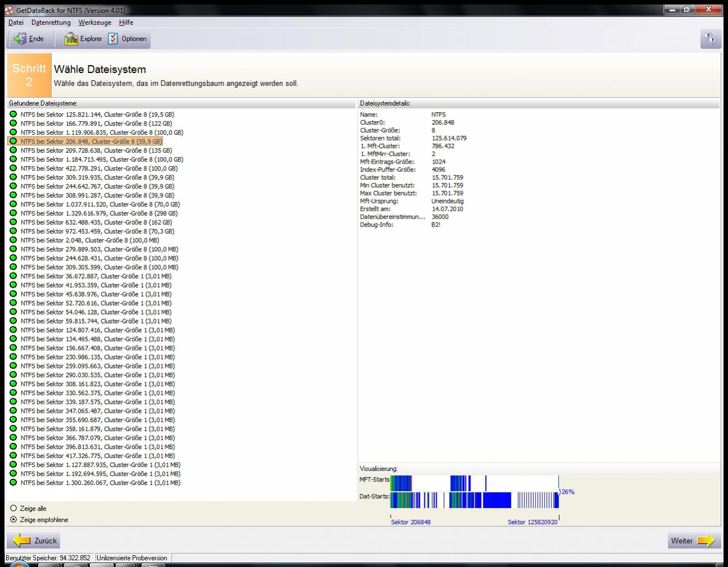Select NTFS entry at sector 347.065.487
This screenshot has width=728, height=567.
tap(98, 411)
